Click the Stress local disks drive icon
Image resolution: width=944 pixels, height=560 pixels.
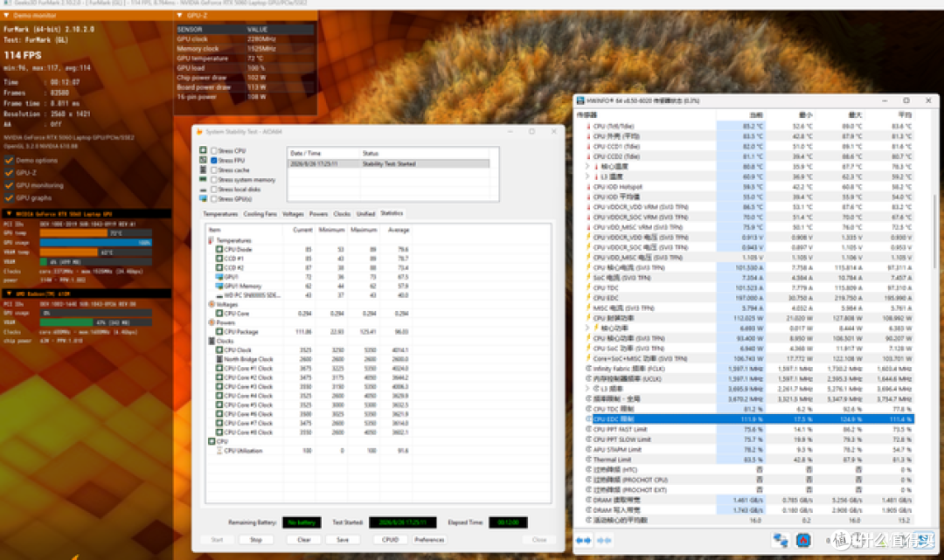click(203, 190)
